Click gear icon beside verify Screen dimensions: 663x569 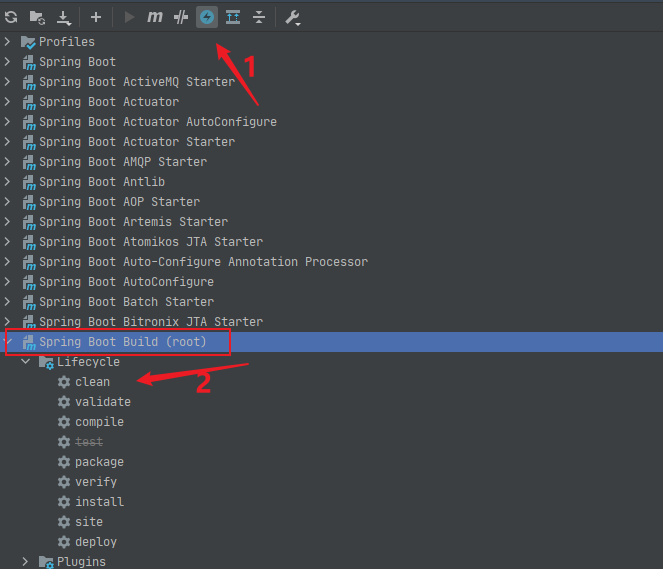pyautogui.click(x=64, y=482)
